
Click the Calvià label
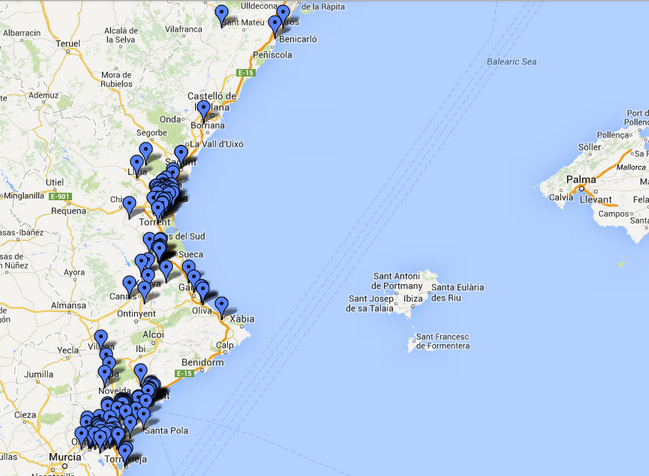pos(561,197)
